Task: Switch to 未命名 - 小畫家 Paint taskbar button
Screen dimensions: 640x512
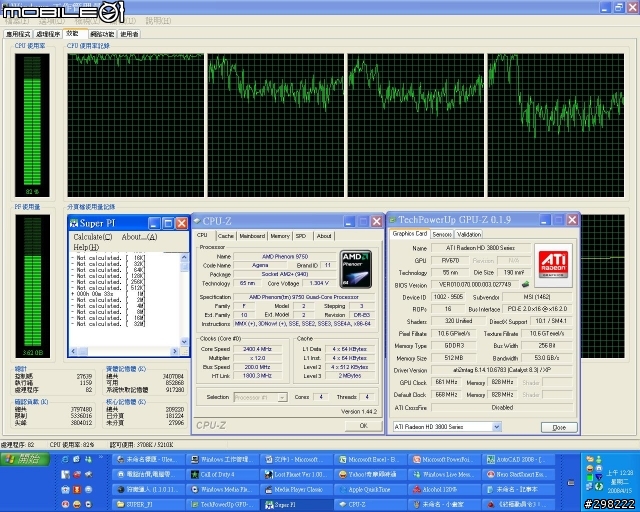Action: tap(444, 504)
